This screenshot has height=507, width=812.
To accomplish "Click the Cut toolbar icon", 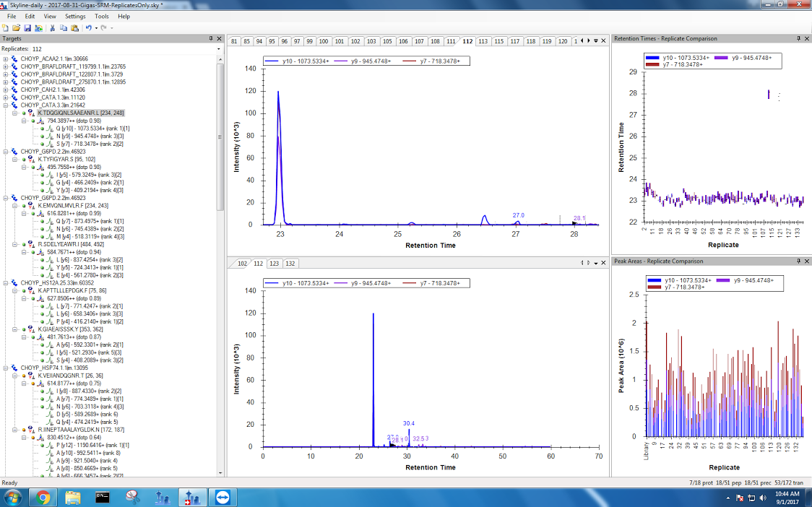I will [53, 28].
